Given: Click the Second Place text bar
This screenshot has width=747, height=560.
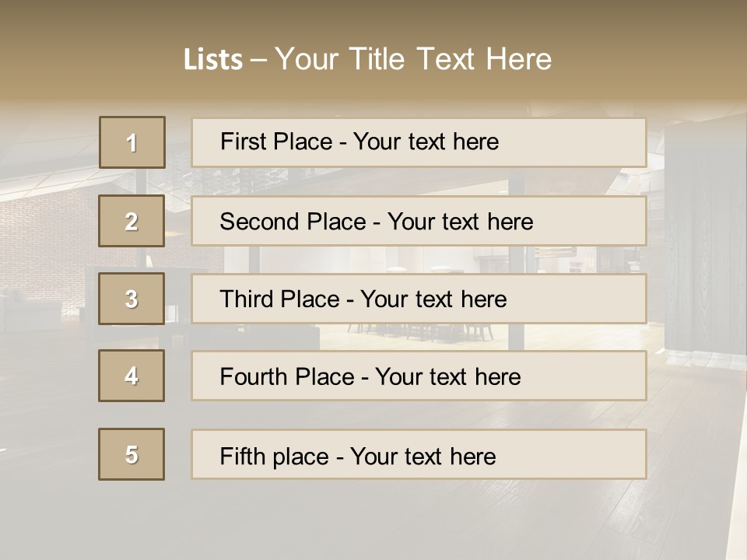Looking at the screenshot, I should click(419, 221).
